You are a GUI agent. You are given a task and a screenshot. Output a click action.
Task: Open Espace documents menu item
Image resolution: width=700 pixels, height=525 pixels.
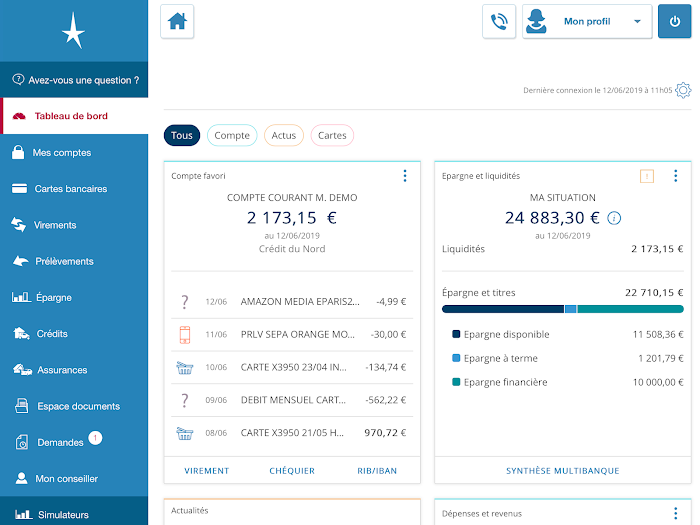[x=78, y=406]
